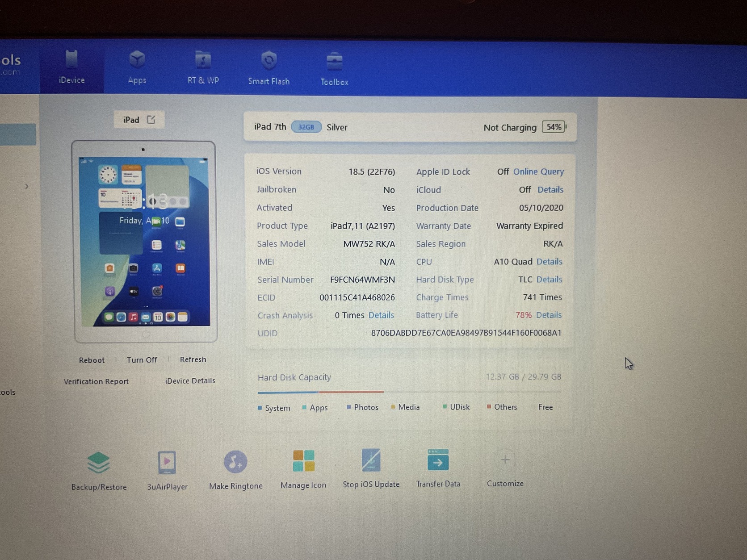Viewport: 747px width, 560px height.
Task: Expand the left sidebar chevron
Action: [x=26, y=186]
